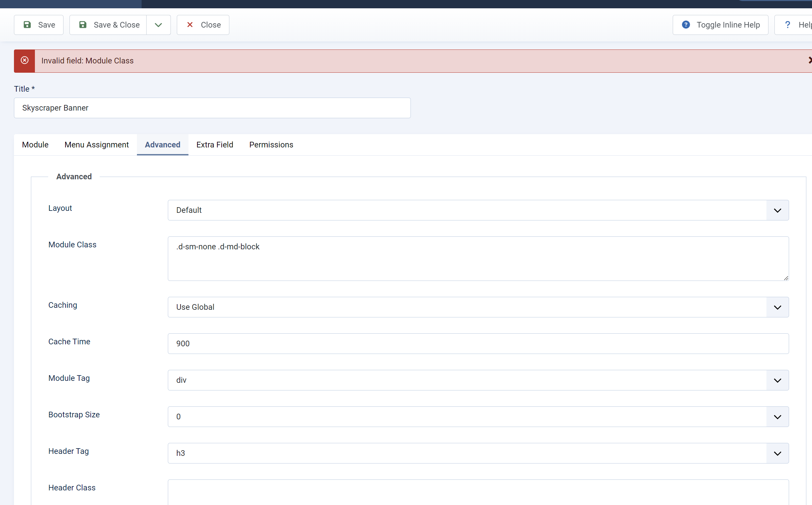Open the Menu Assignment tab
The image size is (812, 505).
(x=96, y=145)
